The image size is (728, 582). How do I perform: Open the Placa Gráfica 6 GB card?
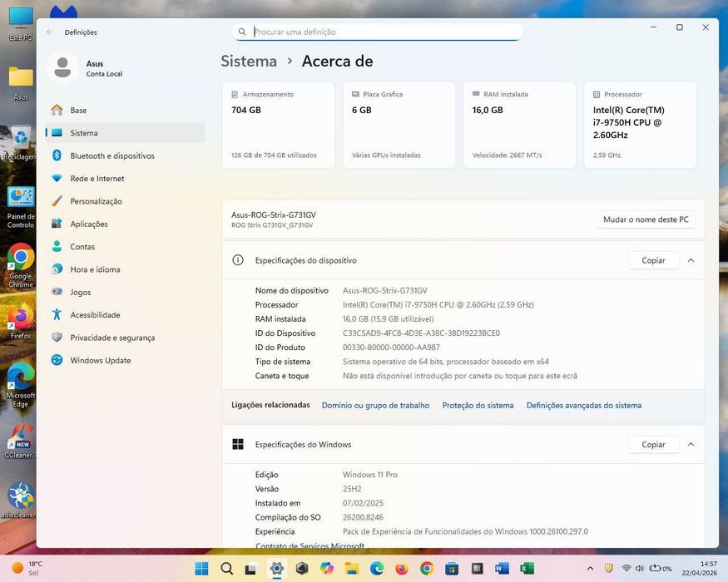[399, 126]
